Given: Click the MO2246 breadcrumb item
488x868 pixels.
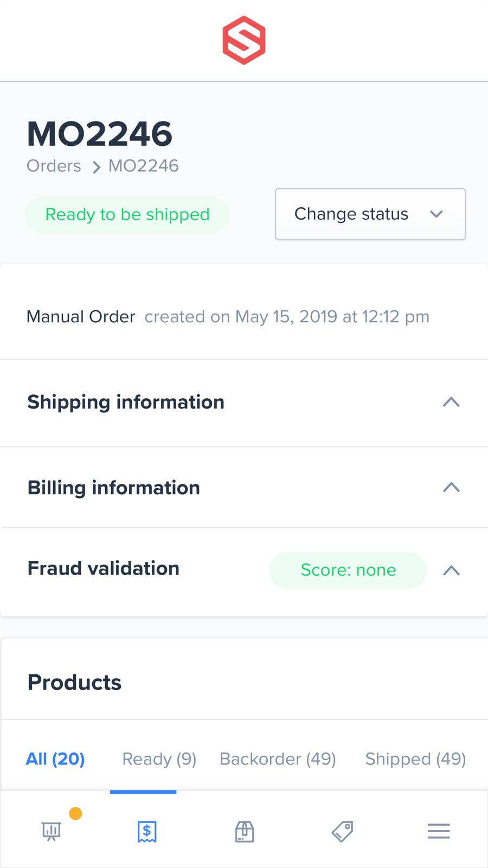Looking at the screenshot, I should pyautogui.click(x=144, y=166).
